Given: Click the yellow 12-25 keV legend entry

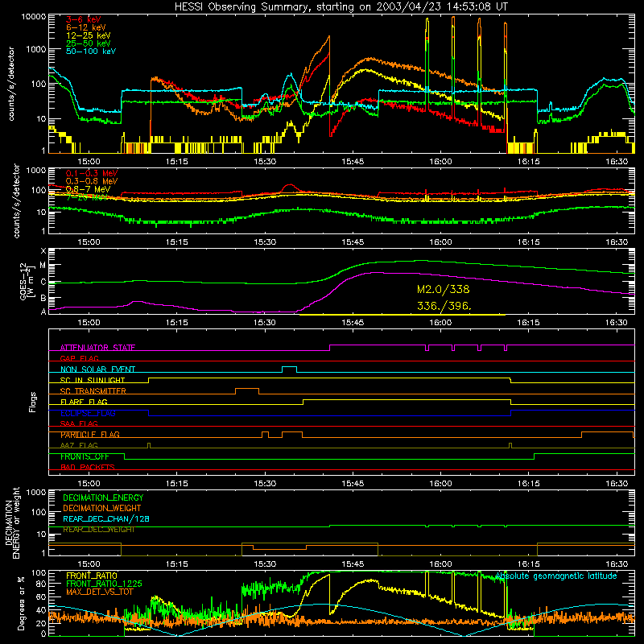Looking at the screenshot, I should (88, 35).
